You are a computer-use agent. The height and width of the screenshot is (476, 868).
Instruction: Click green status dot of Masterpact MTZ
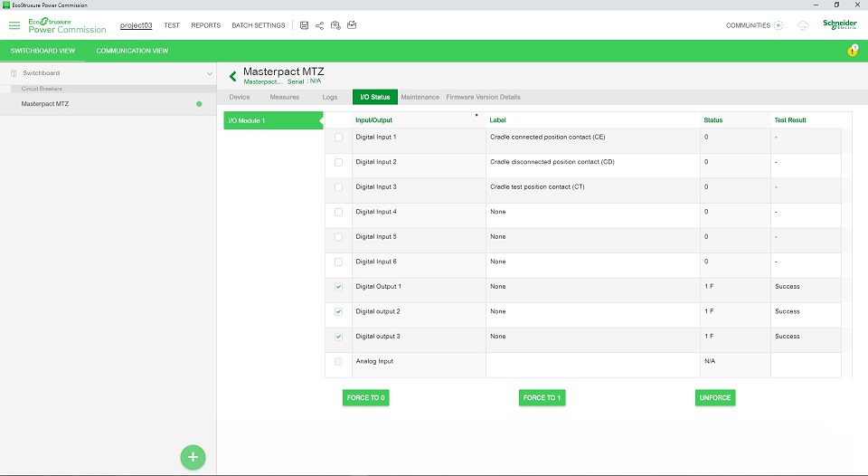pyautogui.click(x=199, y=104)
